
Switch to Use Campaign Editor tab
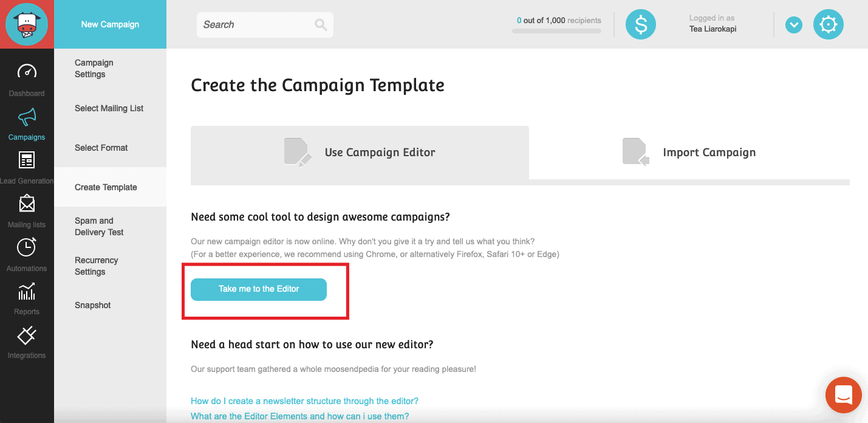360,153
